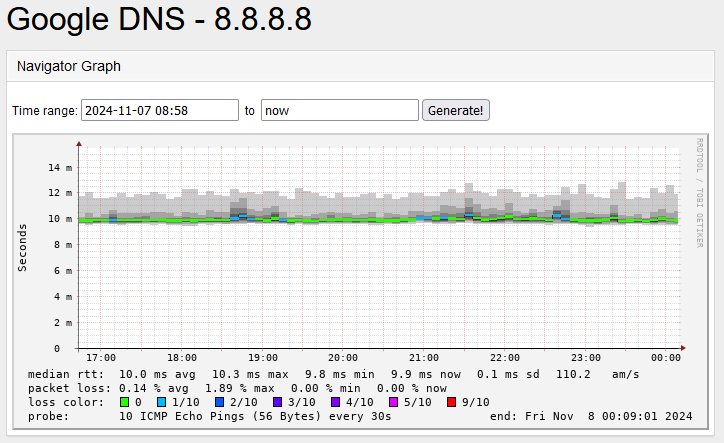Click the Generate! button
Screen dimensions: 724x443
point(456,110)
